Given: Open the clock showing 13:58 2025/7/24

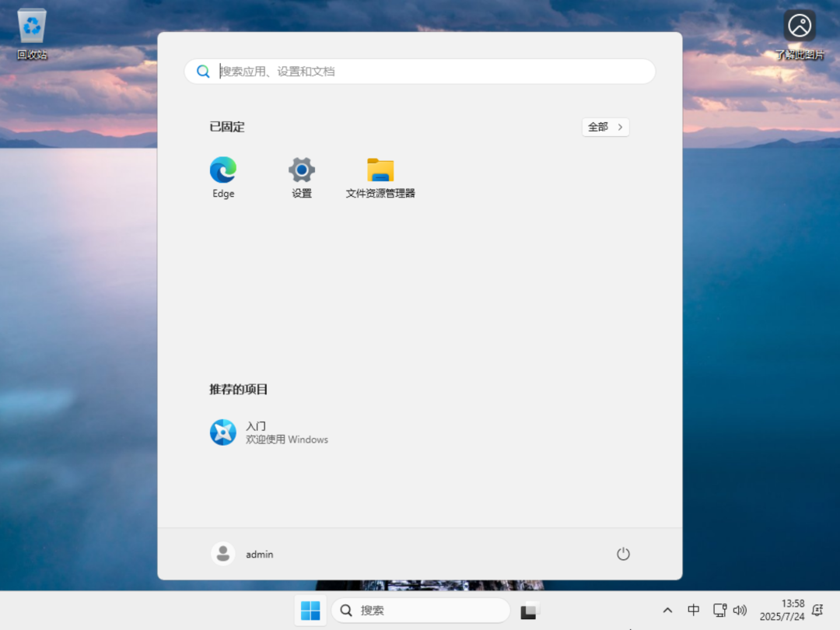Looking at the screenshot, I should point(782,611).
